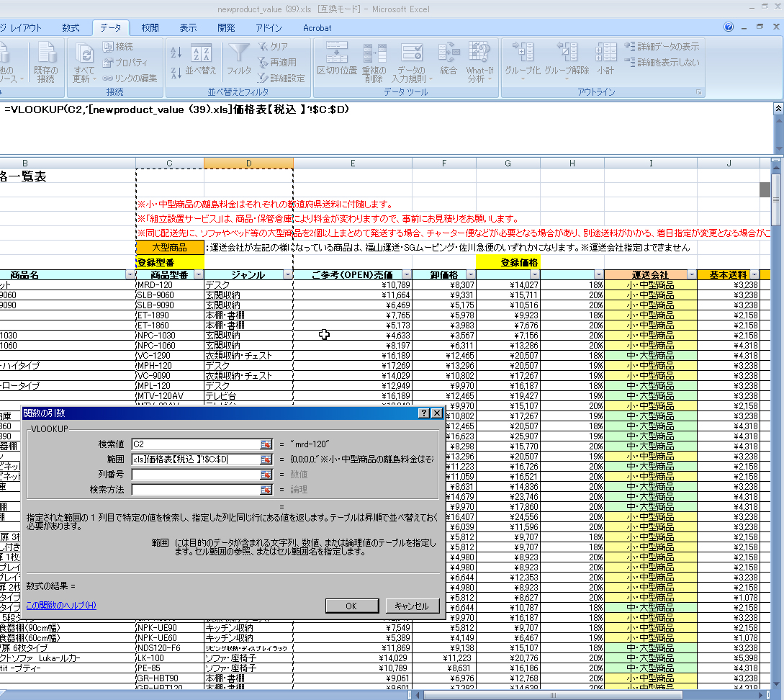Viewport: 784px width, 700px height.
Task: Open filter dropdown for 商品型番 column
Action: [x=199, y=275]
